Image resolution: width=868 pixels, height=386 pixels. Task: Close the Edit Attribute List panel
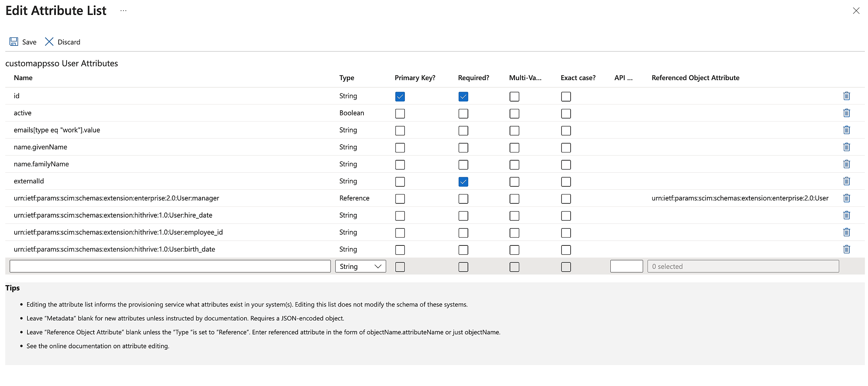click(x=856, y=11)
